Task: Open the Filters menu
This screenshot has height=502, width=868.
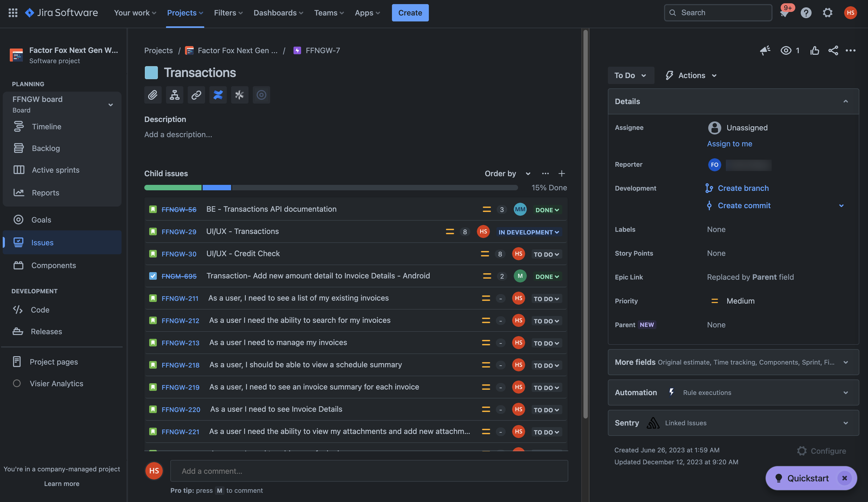Action: point(228,13)
